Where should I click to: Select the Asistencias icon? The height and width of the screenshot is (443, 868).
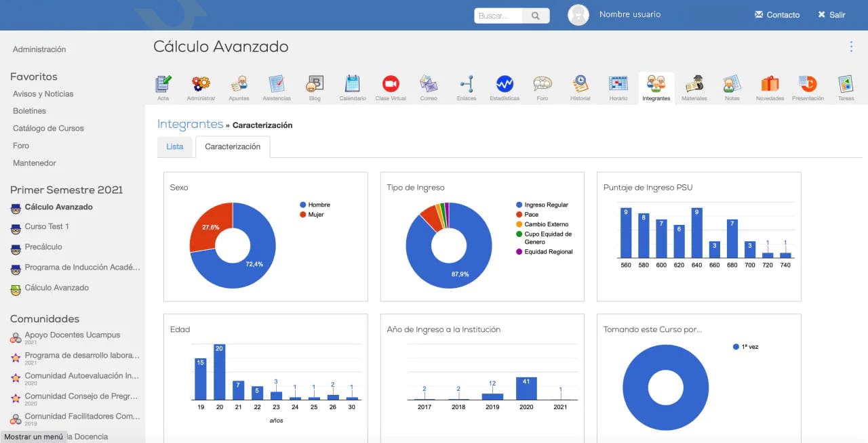coord(276,87)
